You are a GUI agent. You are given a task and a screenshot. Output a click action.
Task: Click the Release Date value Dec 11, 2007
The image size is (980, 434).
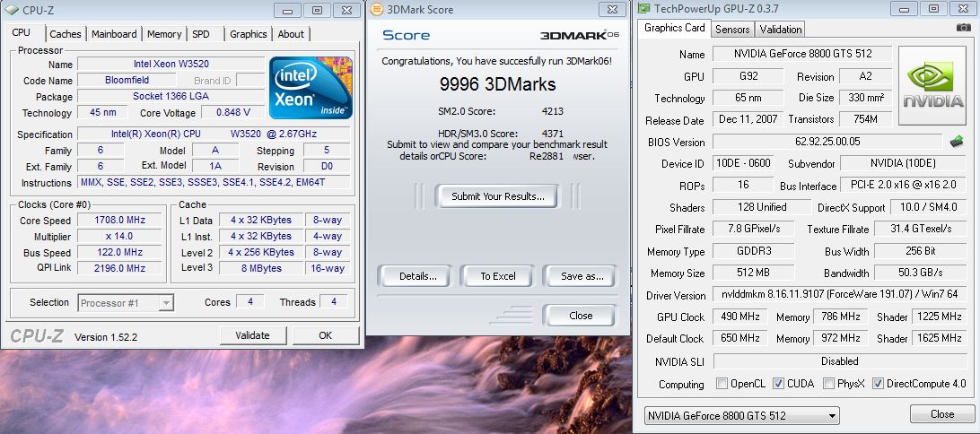click(x=748, y=118)
